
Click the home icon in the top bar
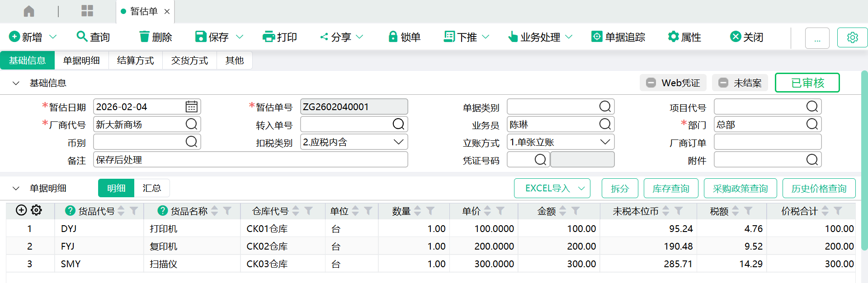(29, 11)
